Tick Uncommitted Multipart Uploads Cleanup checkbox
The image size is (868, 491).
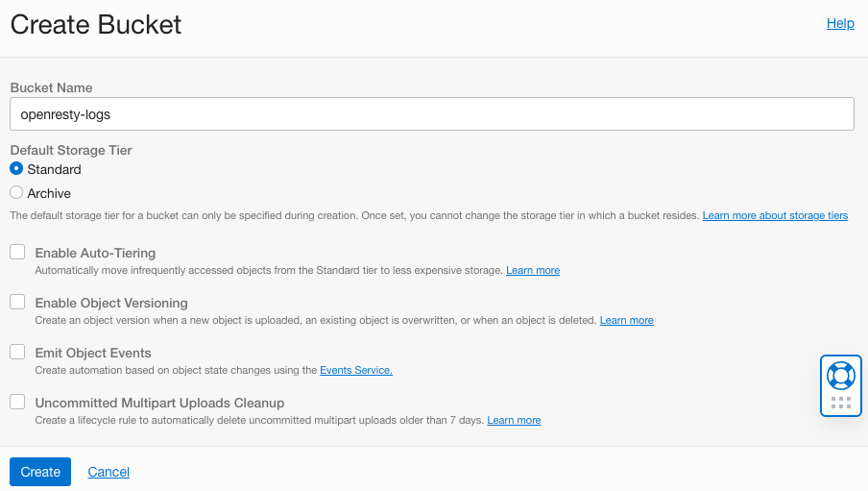coord(17,402)
